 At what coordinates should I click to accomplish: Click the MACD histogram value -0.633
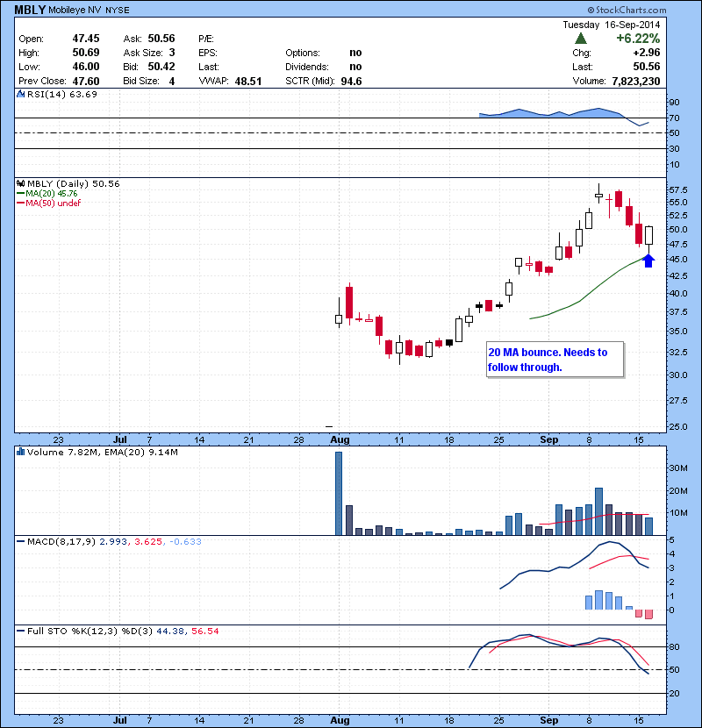pos(185,542)
